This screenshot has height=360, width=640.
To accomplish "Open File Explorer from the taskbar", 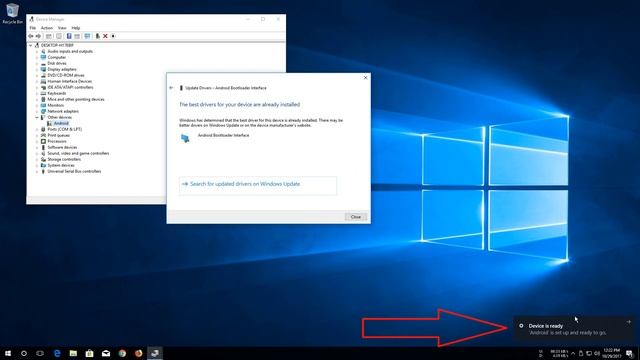I will [x=73, y=353].
